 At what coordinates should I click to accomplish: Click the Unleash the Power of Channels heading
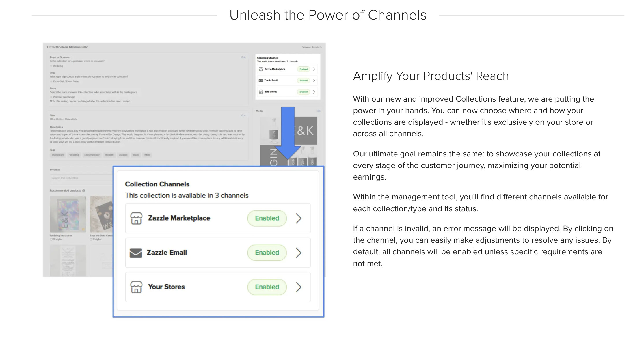pos(328,15)
